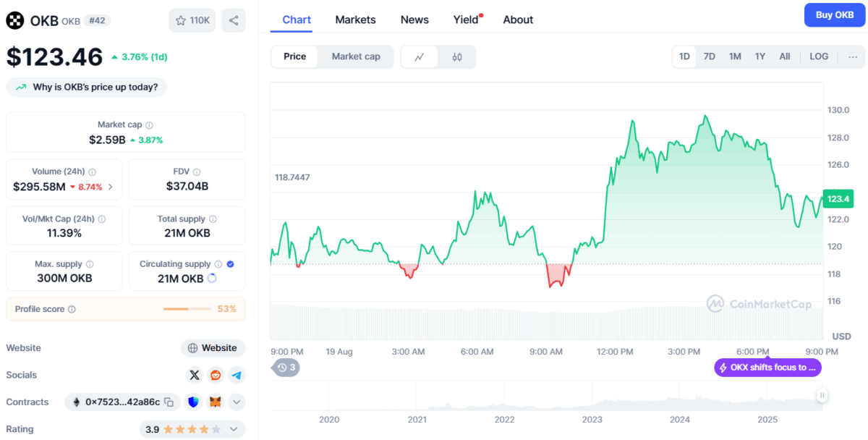The height and width of the screenshot is (440, 868).
Task: Click the MetaMask fox icon
Action: (216, 402)
